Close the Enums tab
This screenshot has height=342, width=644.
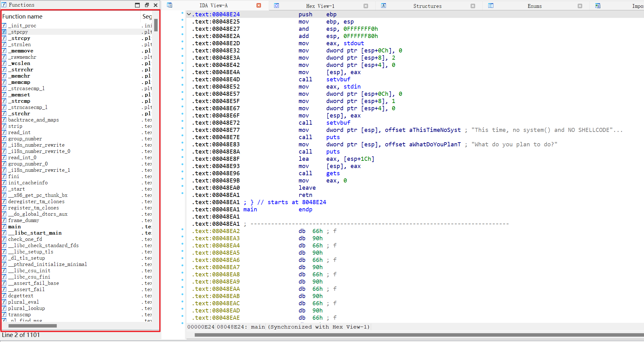[580, 6]
